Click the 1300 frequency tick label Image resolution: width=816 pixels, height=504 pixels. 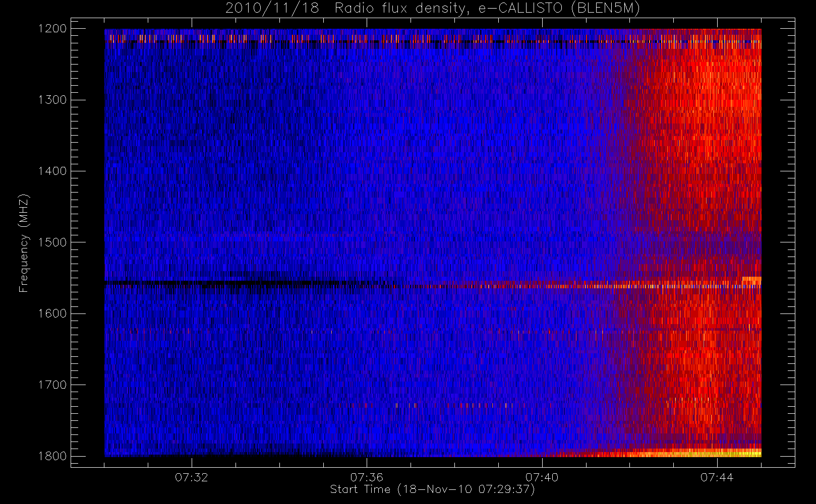[52, 100]
